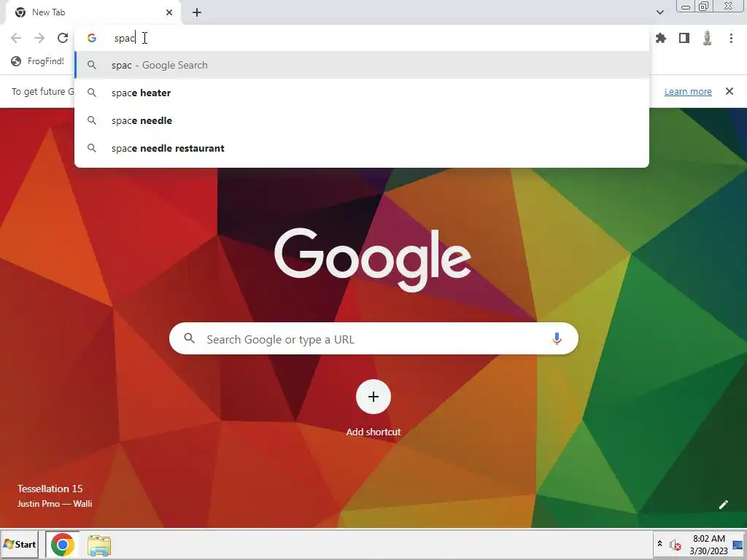Pick the 'space needle' suggestion

point(362,120)
